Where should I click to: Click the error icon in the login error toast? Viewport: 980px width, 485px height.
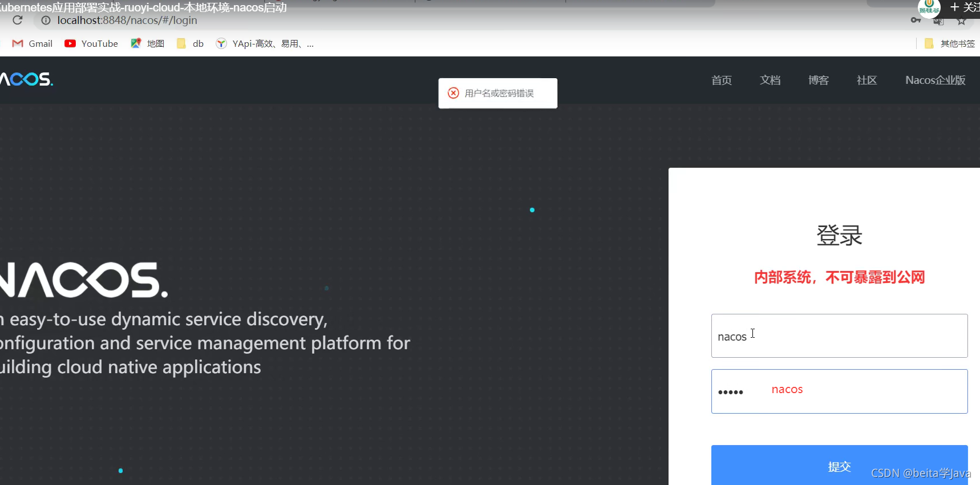(x=453, y=93)
